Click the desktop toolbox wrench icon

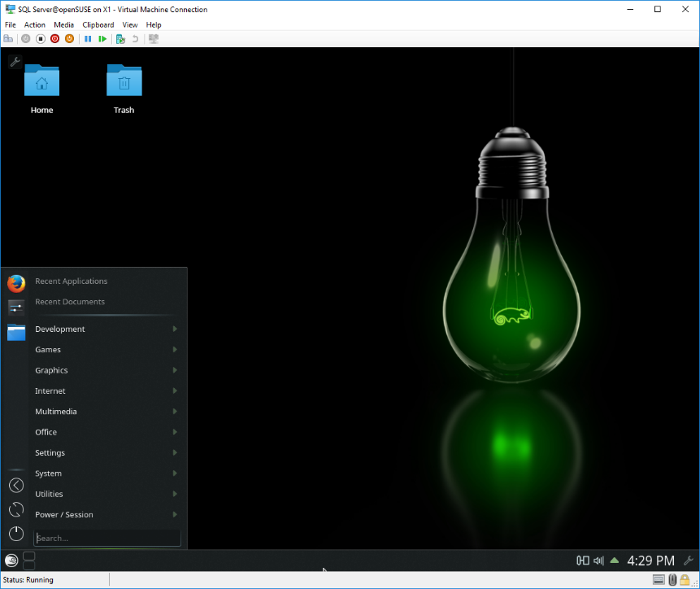(15, 62)
